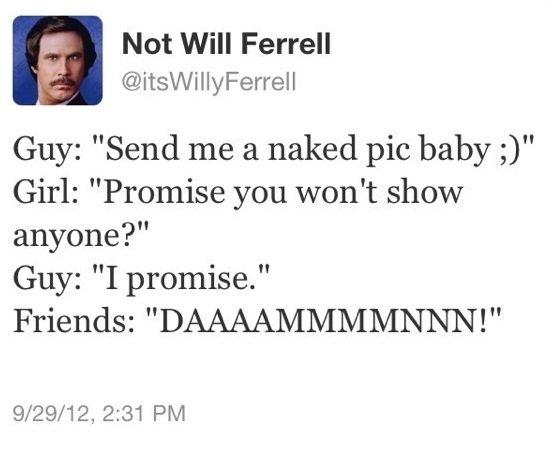550x450 pixels.
Task: Click the 9/29/12 date in the timestamp
Action: (x=51, y=413)
